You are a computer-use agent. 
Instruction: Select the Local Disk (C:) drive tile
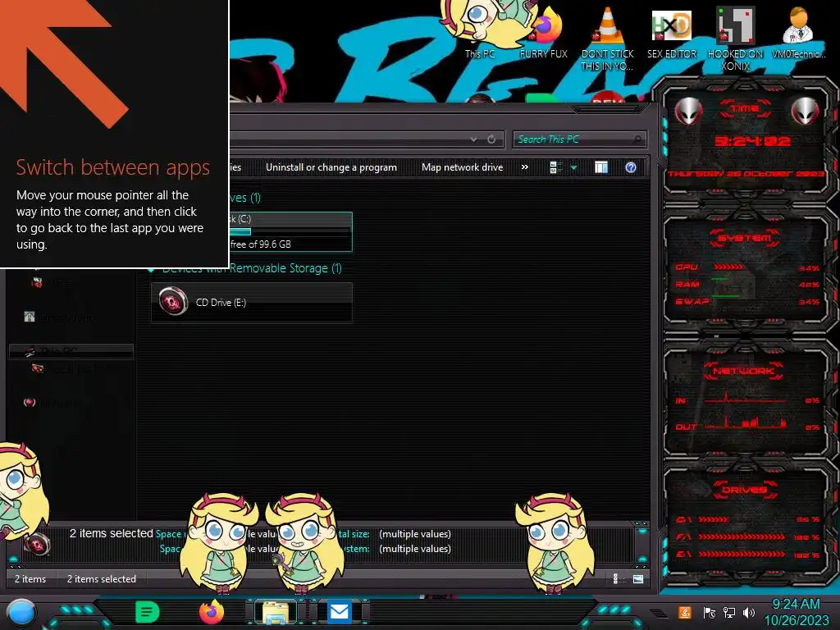pyautogui.click(x=290, y=231)
